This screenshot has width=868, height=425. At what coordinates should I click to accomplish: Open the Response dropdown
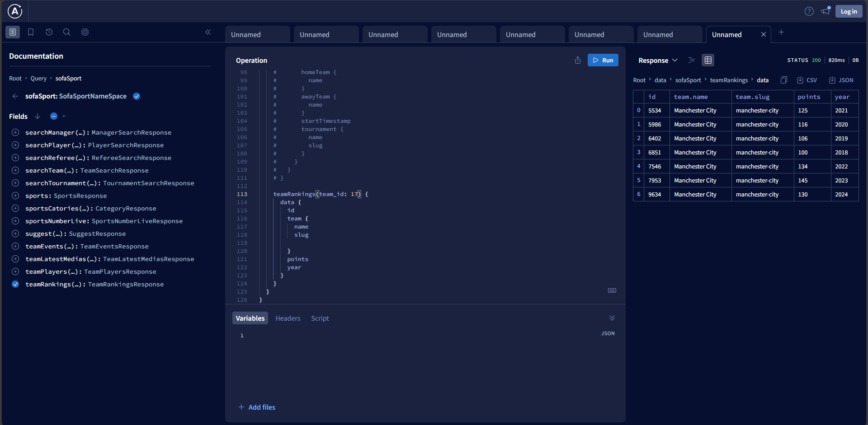click(658, 60)
